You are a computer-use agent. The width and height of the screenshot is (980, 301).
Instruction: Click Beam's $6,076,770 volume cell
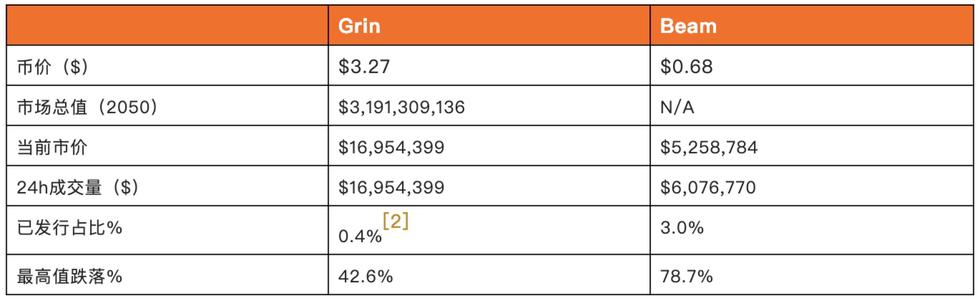coord(708,187)
